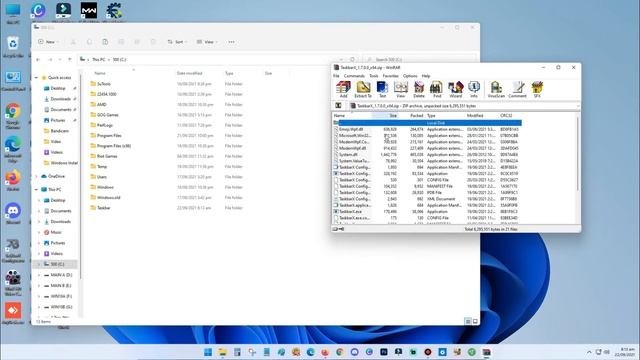Click the Find icon in WinRAR toolbar
Viewport: 640px width, 360px height.
point(437,89)
